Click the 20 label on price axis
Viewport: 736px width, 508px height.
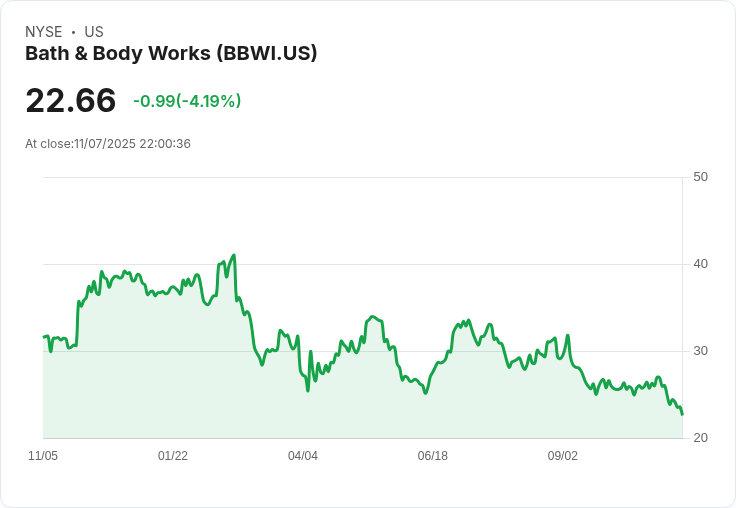(x=700, y=438)
